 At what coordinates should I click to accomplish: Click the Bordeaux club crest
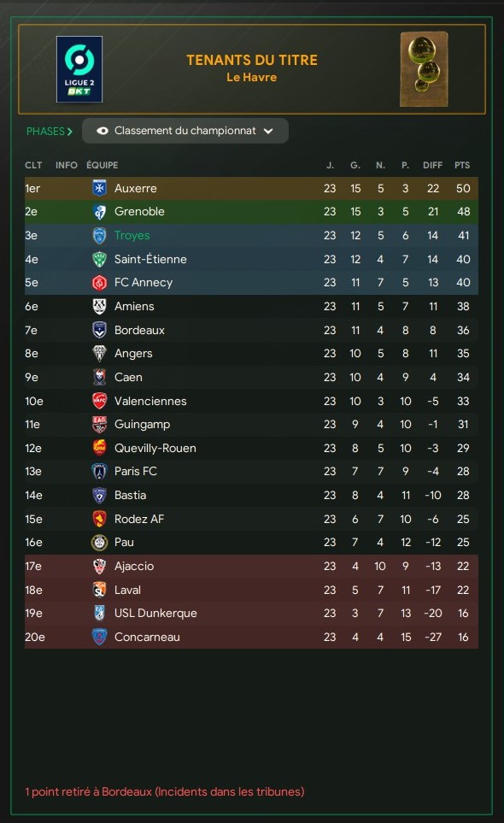(x=99, y=330)
